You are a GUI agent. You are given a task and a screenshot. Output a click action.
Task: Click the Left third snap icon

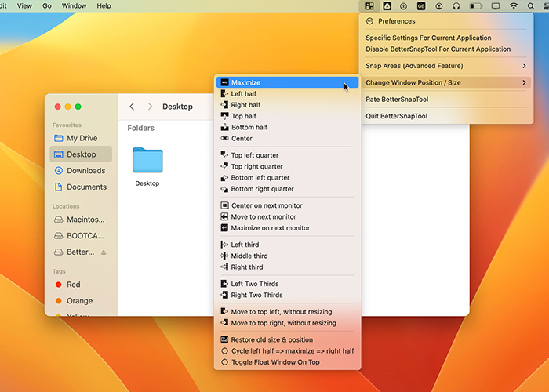tap(224, 245)
